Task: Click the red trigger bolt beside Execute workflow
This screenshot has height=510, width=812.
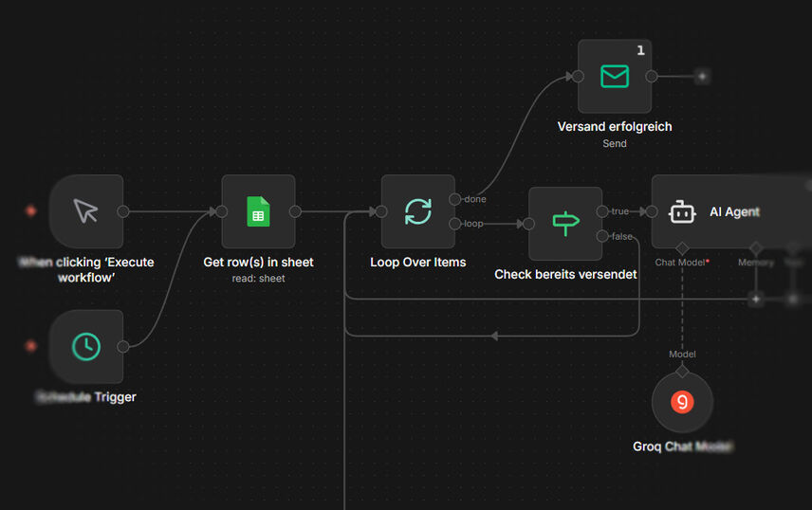Action: pos(31,210)
